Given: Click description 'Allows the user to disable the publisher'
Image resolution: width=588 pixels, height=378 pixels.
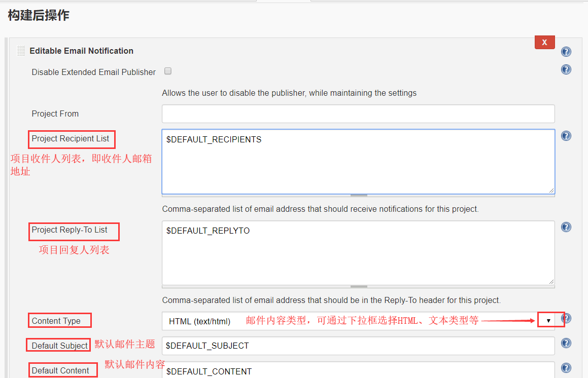Looking at the screenshot, I should pyautogui.click(x=289, y=93).
